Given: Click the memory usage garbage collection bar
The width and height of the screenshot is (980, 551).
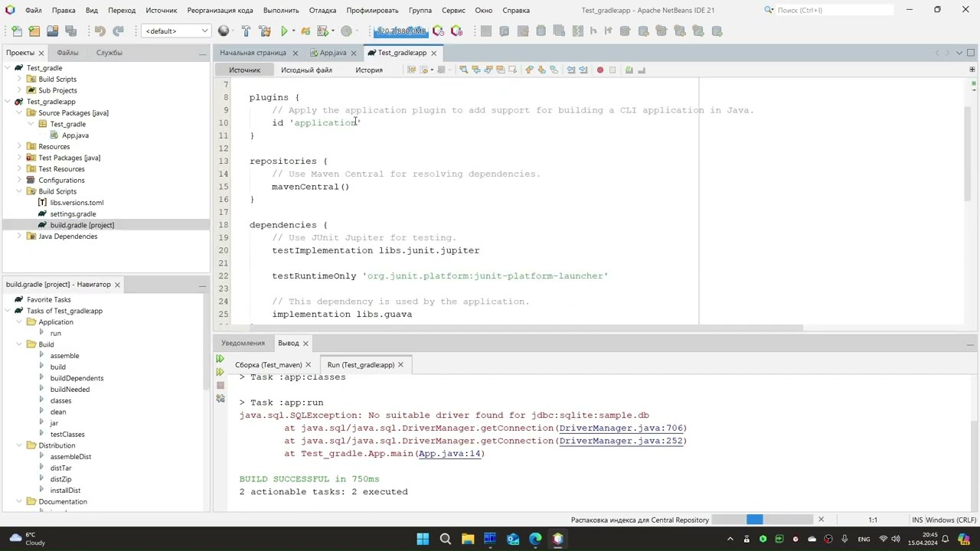Looking at the screenshot, I should tap(401, 31).
